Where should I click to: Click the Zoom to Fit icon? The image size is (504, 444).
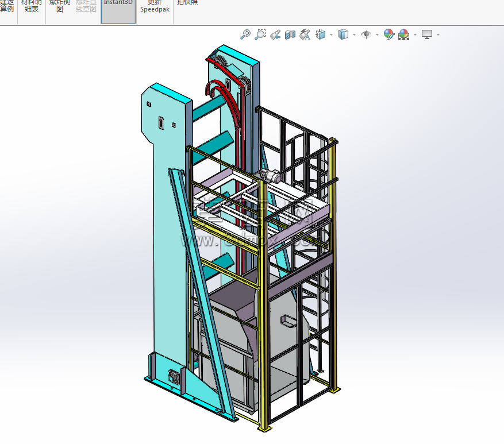click(245, 34)
